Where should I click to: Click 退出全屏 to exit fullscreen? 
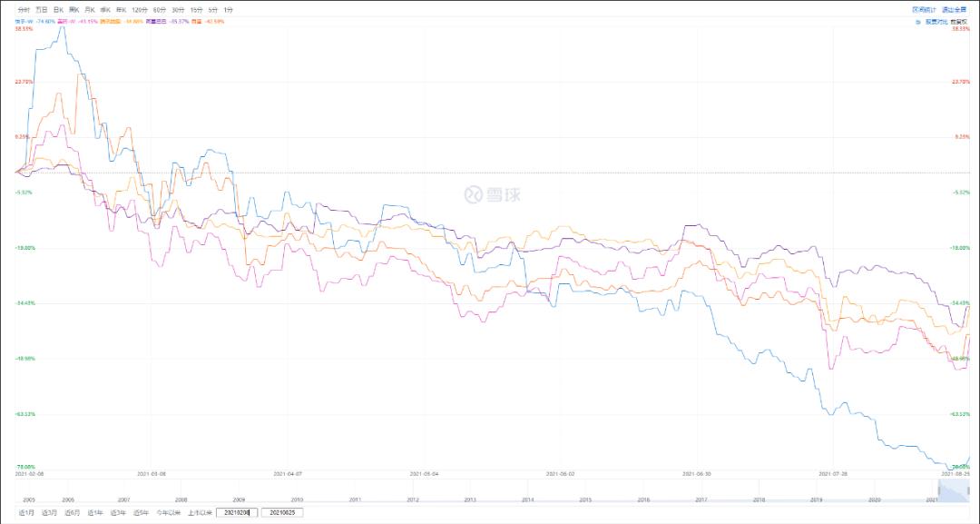[953, 9]
